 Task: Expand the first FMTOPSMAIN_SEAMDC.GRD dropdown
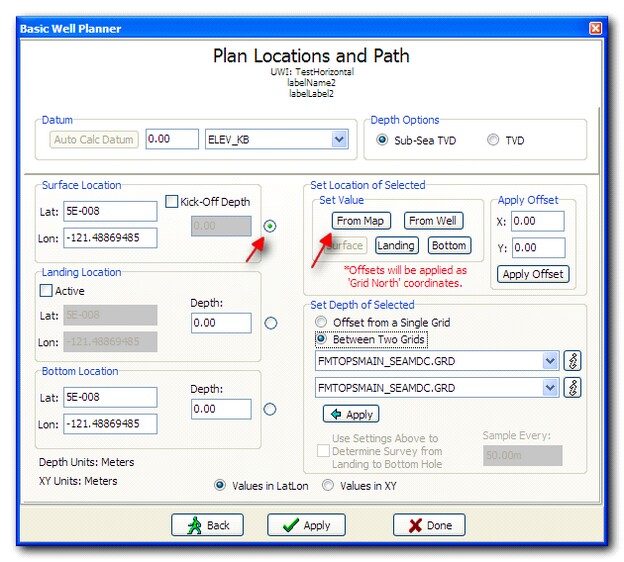549,361
